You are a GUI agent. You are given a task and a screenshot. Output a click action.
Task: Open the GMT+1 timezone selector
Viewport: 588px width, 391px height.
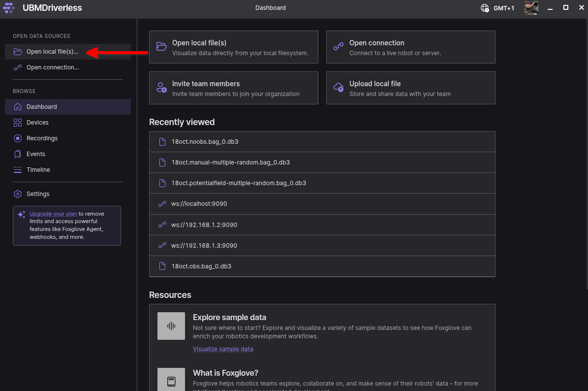(x=504, y=8)
